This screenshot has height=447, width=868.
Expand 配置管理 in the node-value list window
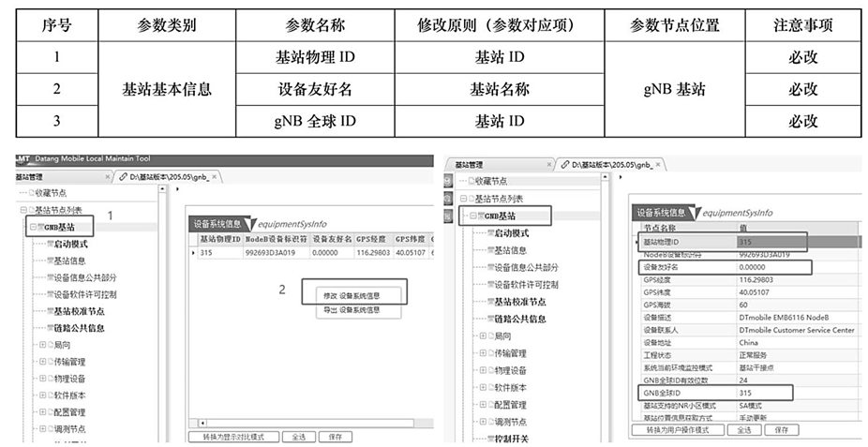pos(484,405)
